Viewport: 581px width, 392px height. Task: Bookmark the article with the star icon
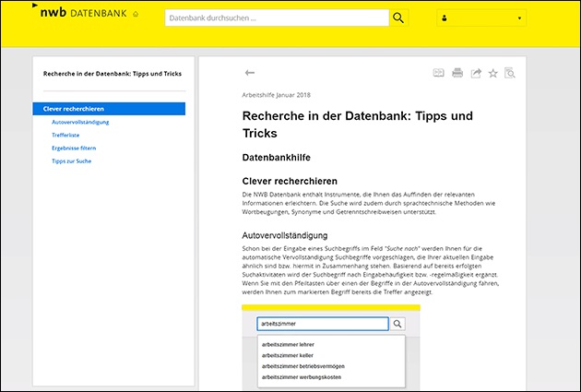[x=492, y=73]
